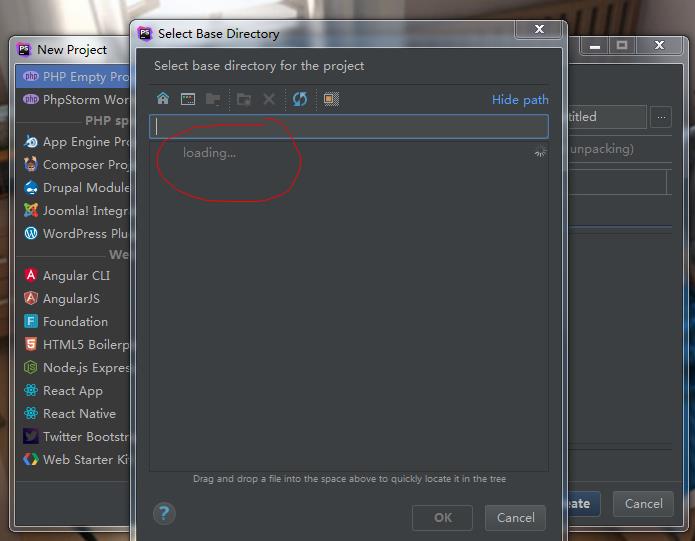
Task: Click the App Engine icon in list
Action: [31, 141]
